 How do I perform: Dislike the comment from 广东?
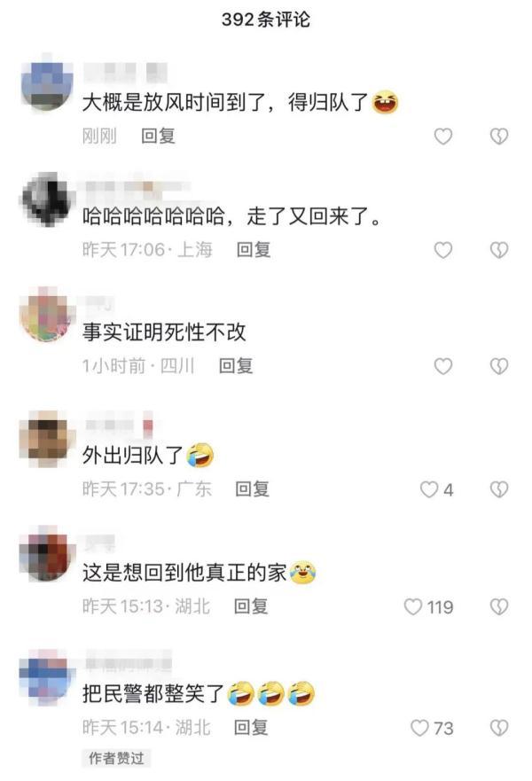[498, 489]
